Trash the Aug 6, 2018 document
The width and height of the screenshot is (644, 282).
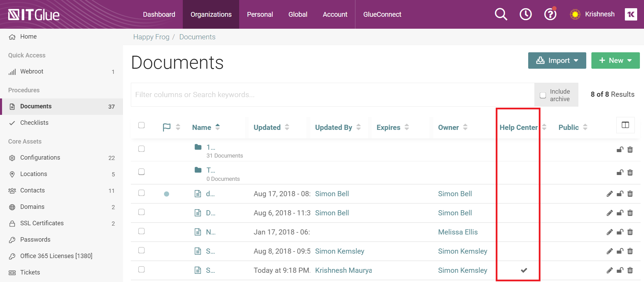pos(630,213)
